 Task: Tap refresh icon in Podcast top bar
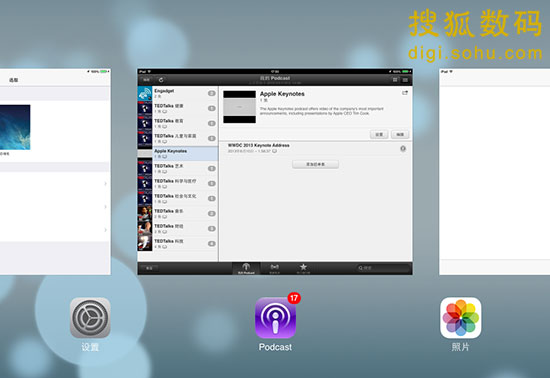coord(161,80)
